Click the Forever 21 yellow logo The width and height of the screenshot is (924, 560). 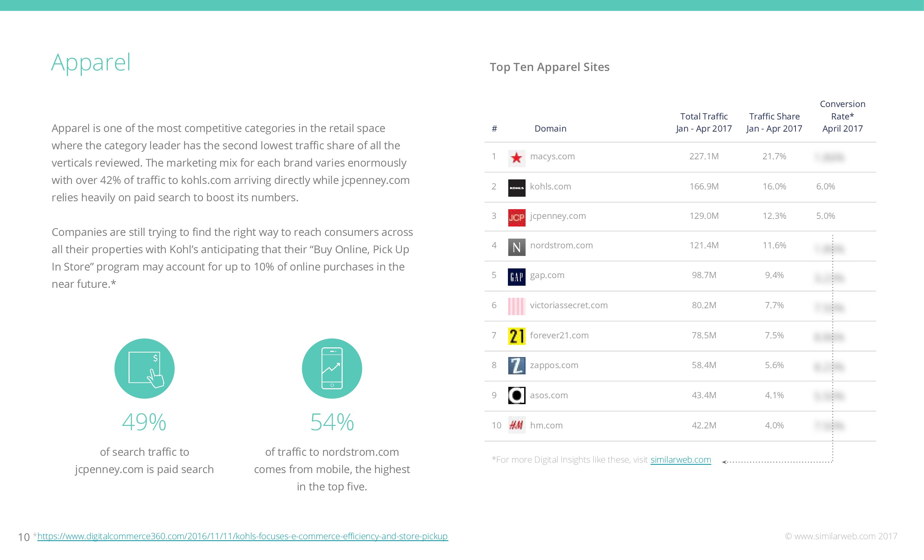516,336
